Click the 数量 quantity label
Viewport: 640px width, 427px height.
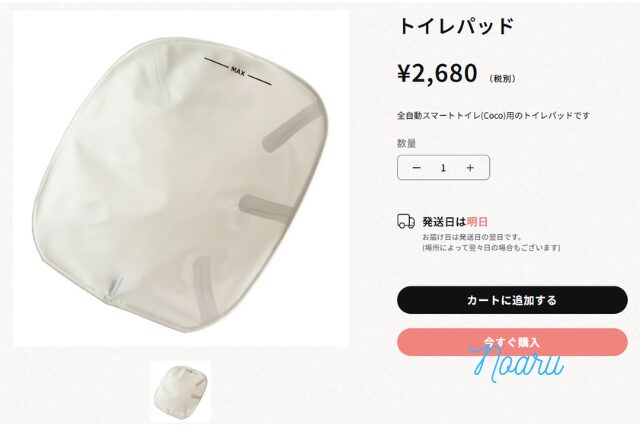407,144
